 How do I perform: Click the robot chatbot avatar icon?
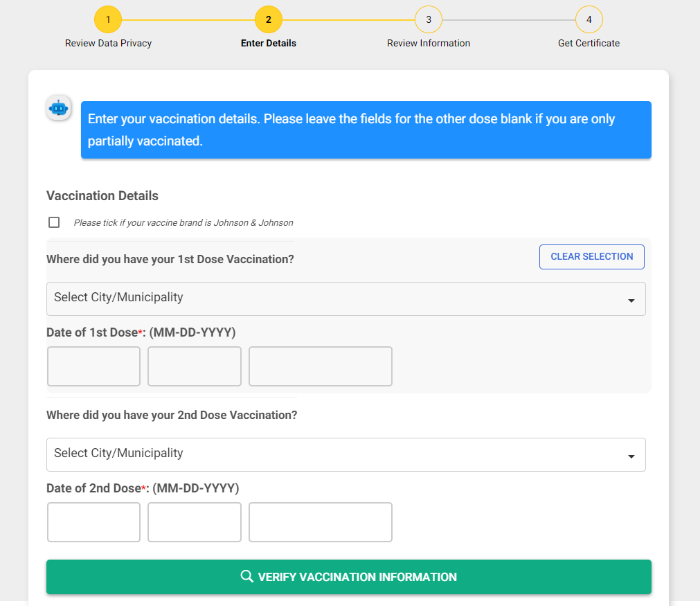tap(59, 108)
